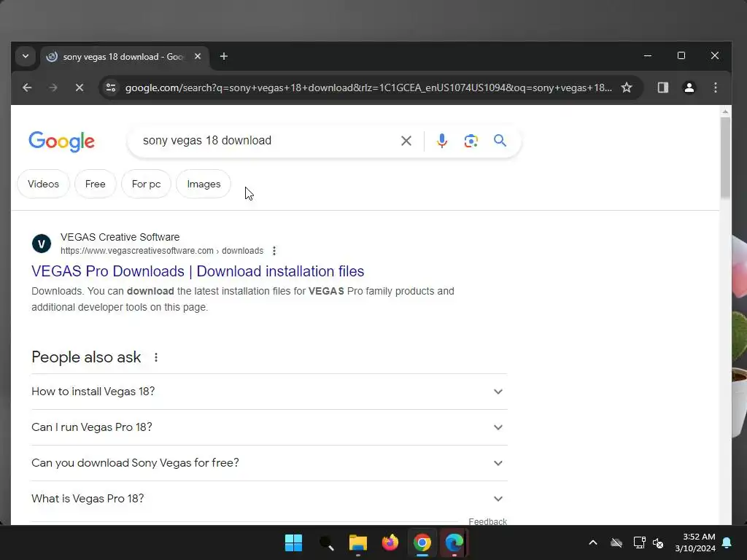View site information icon in address bar
Image resolution: width=747 pixels, height=560 pixels.
tap(111, 87)
